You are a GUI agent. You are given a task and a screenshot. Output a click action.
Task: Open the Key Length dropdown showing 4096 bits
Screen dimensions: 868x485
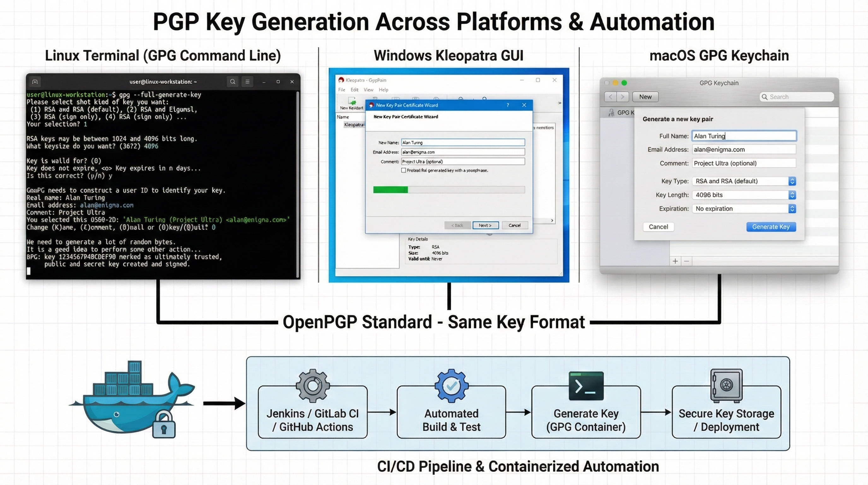(x=792, y=195)
